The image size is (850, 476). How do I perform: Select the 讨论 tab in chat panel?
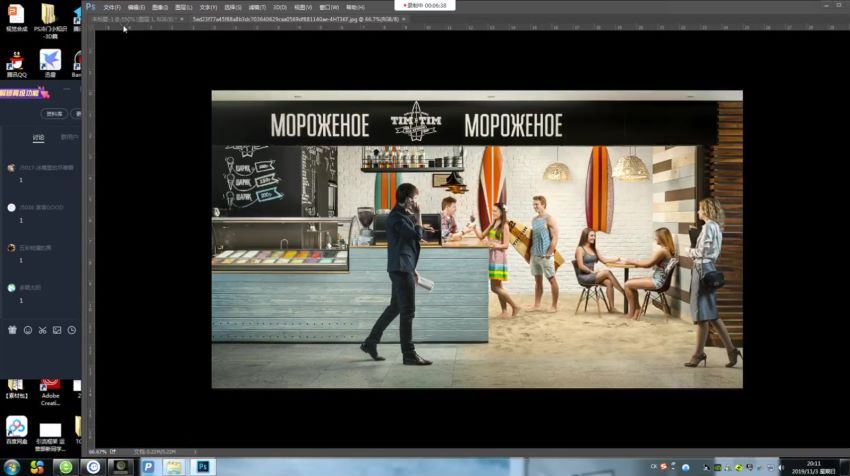pos(38,137)
